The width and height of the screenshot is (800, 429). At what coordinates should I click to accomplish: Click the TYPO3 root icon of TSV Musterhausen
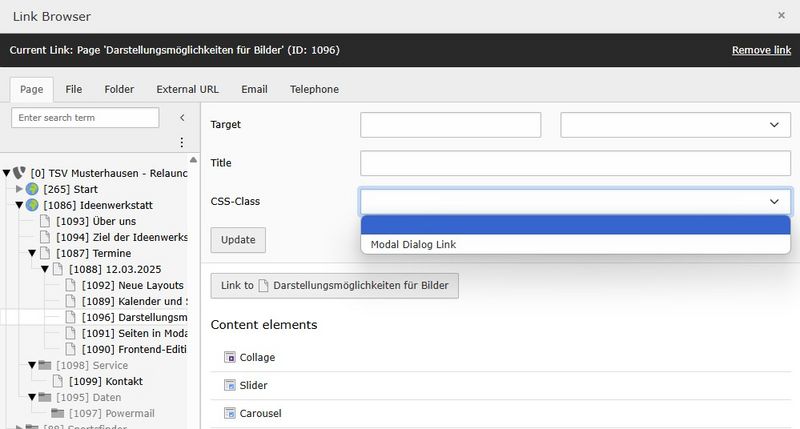[20, 173]
